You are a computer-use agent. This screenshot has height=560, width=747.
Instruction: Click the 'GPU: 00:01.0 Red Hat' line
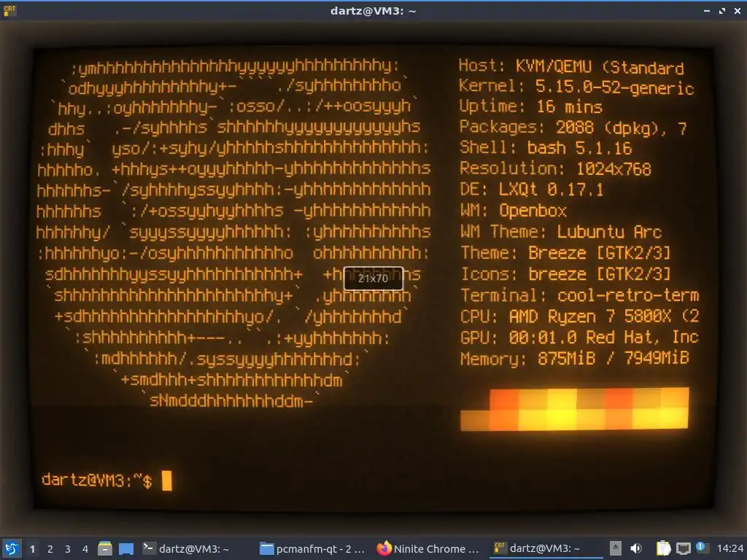click(x=579, y=337)
